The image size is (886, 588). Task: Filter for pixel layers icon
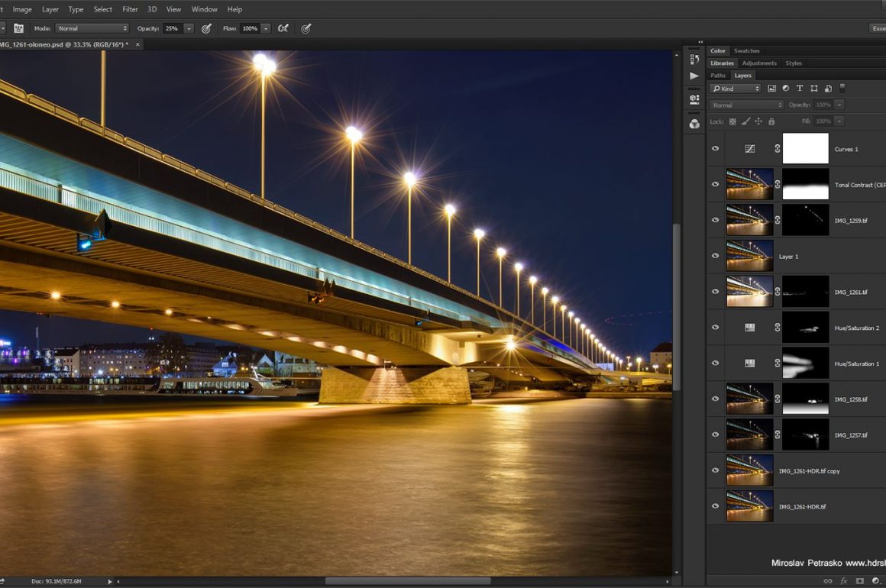[x=771, y=89]
